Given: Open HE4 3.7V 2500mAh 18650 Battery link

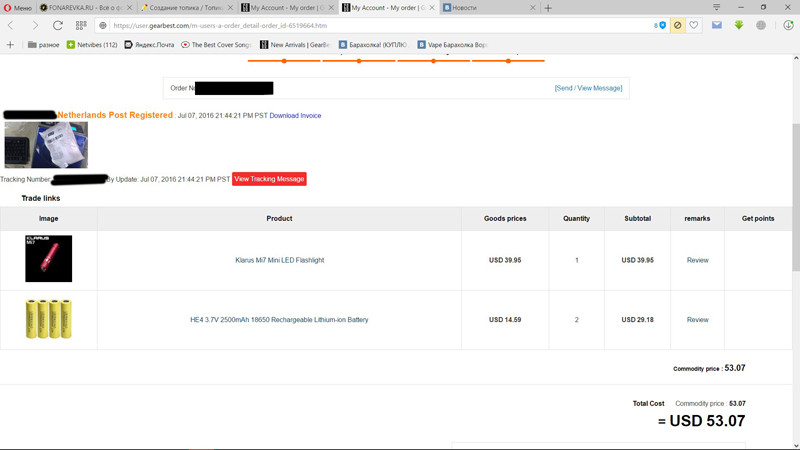Looking at the screenshot, I should tap(279, 320).
